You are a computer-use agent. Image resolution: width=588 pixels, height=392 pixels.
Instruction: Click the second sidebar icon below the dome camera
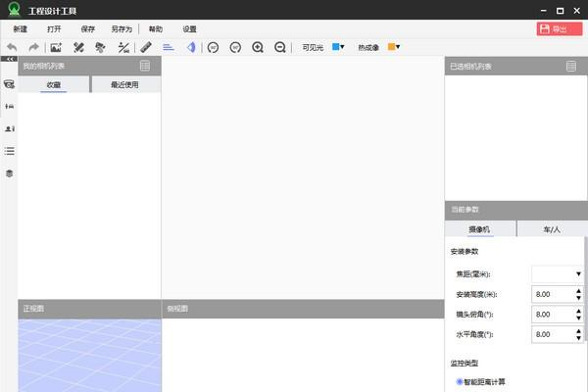pyautogui.click(x=10, y=107)
